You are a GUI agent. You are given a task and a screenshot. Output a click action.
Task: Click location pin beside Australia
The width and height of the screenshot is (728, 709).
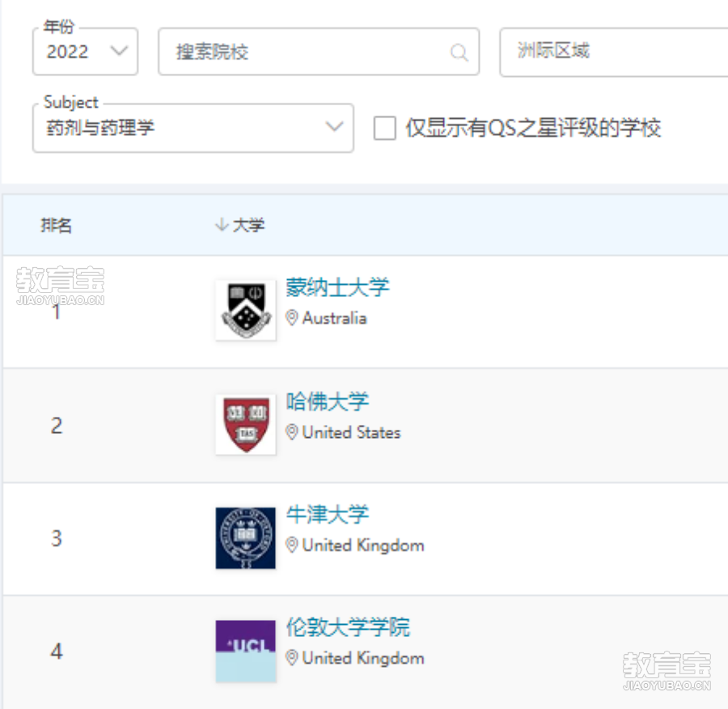(291, 318)
